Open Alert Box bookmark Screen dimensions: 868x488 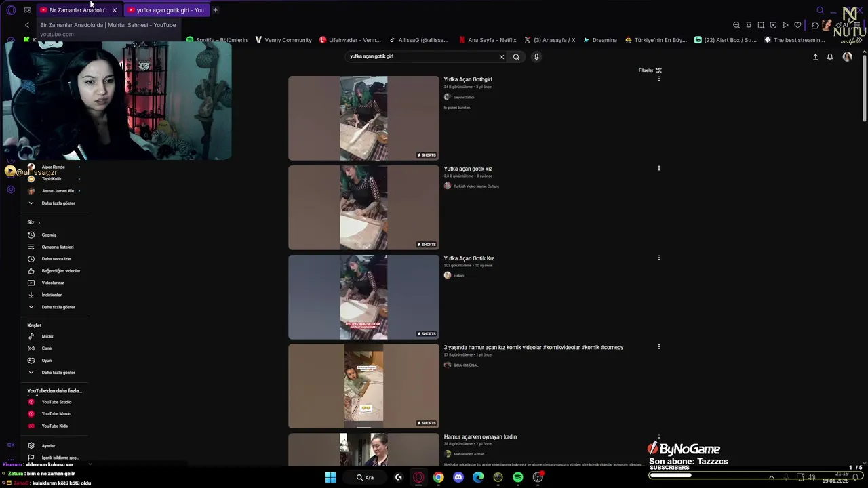pyautogui.click(x=725, y=40)
